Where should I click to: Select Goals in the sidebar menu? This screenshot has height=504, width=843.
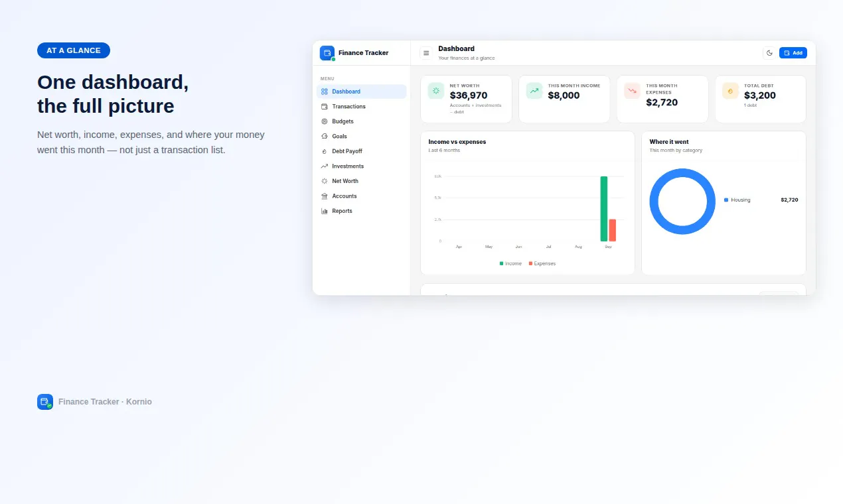pyautogui.click(x=362, y=136)
